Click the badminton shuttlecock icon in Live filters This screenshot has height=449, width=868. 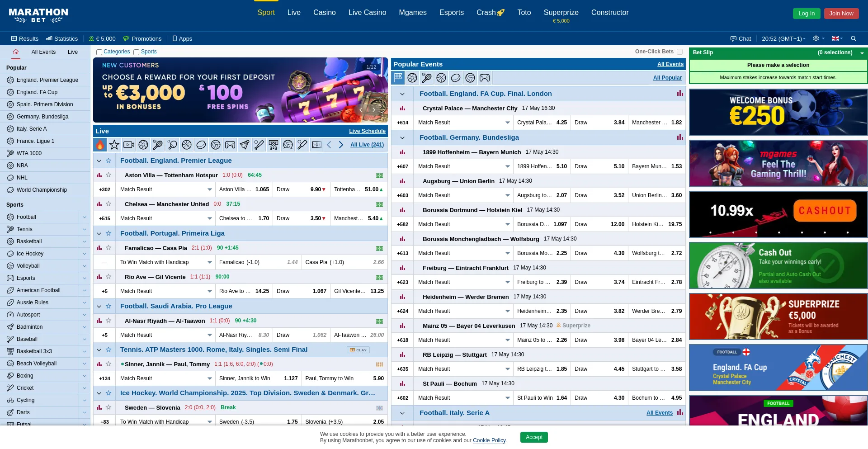pos(245,145)
